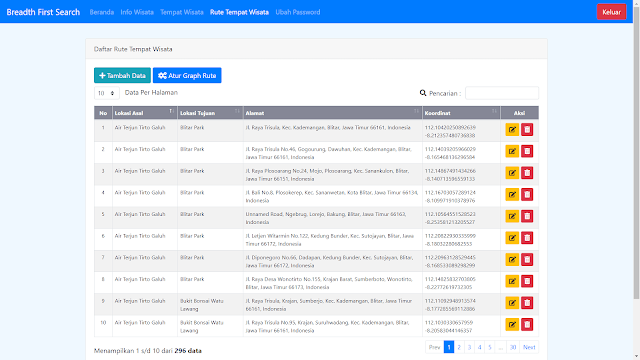Screen dimensions: 640x360
Task: Click Atur Graph Rute button
Action: [187, 76]
